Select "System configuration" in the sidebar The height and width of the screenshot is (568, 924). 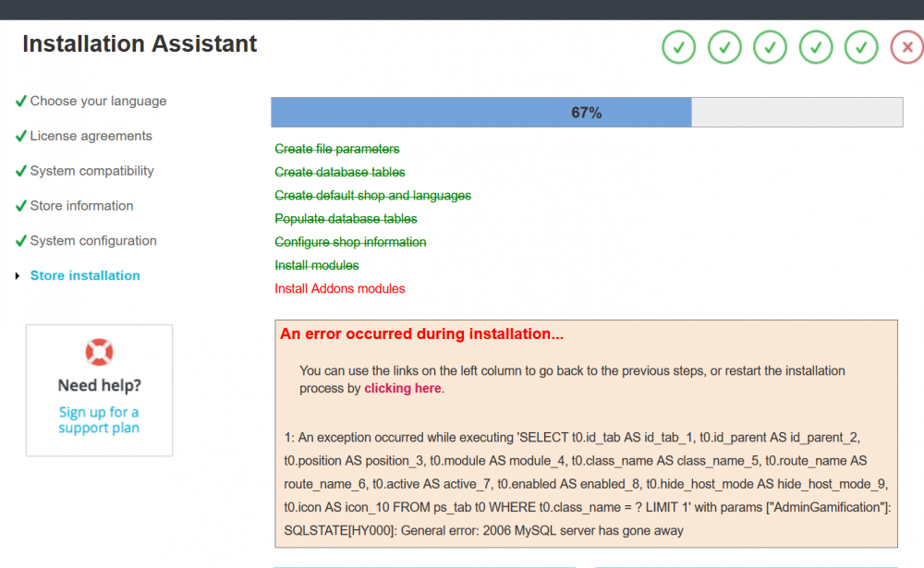point(91,240)
